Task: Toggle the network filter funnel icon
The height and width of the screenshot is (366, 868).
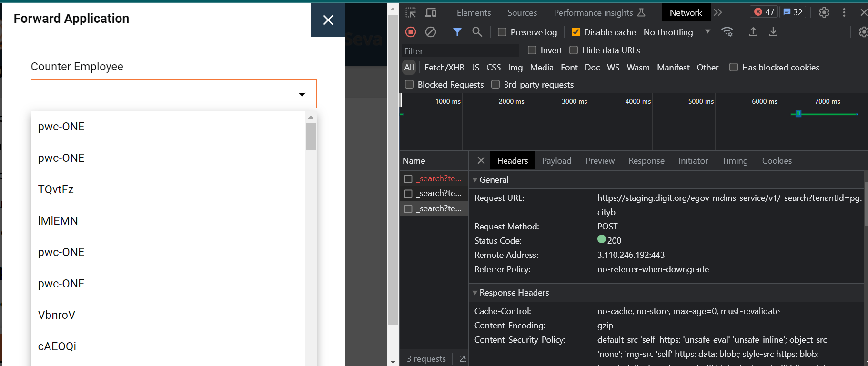Action: click(x=457, y=32)
